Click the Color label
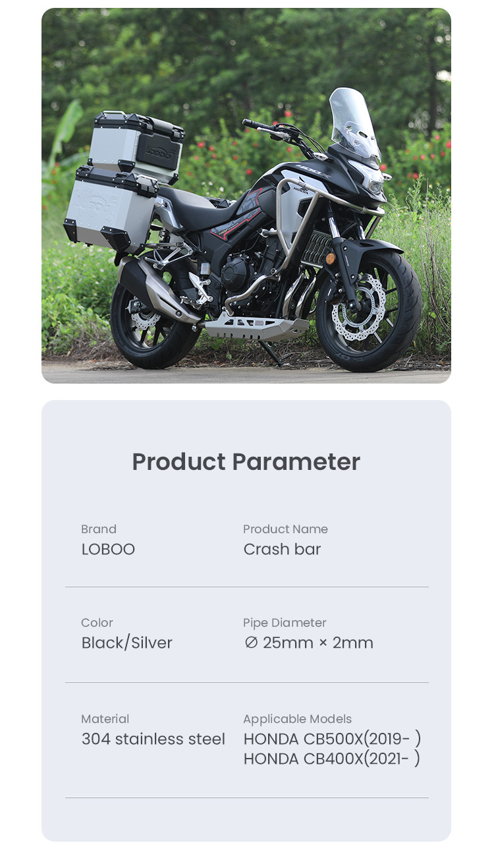This screenshot has width=494, height=868. (x=97, y=623)
